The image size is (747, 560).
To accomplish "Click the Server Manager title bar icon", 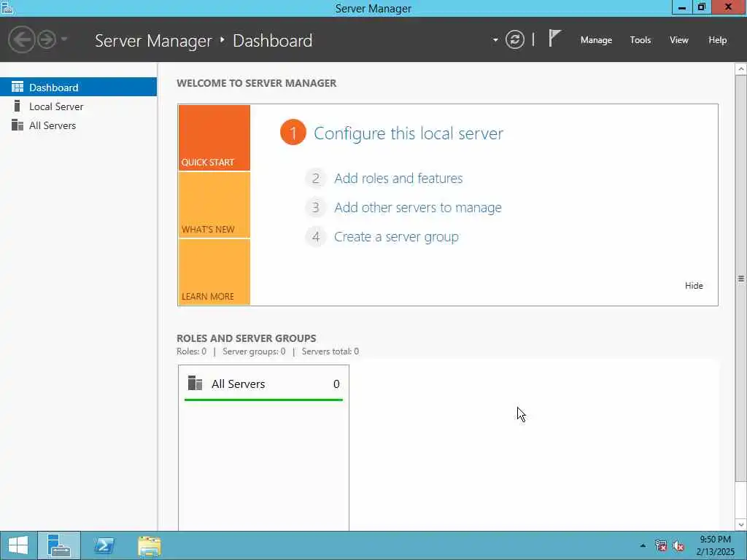I will [7, 7].
